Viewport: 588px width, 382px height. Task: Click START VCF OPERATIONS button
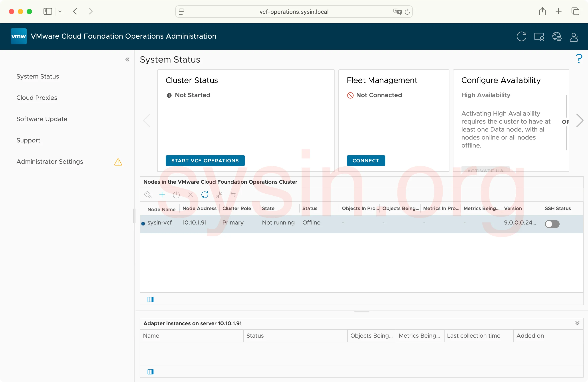tap(205, 161)
